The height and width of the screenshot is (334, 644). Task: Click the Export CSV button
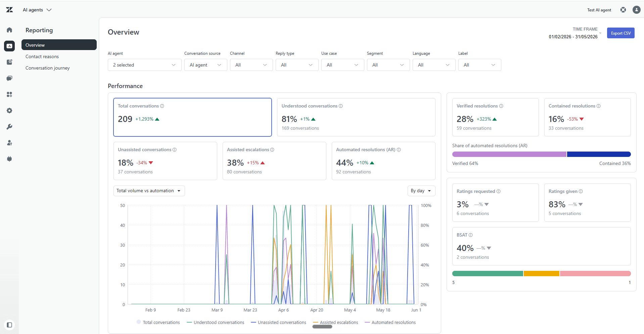pos(620,33)
